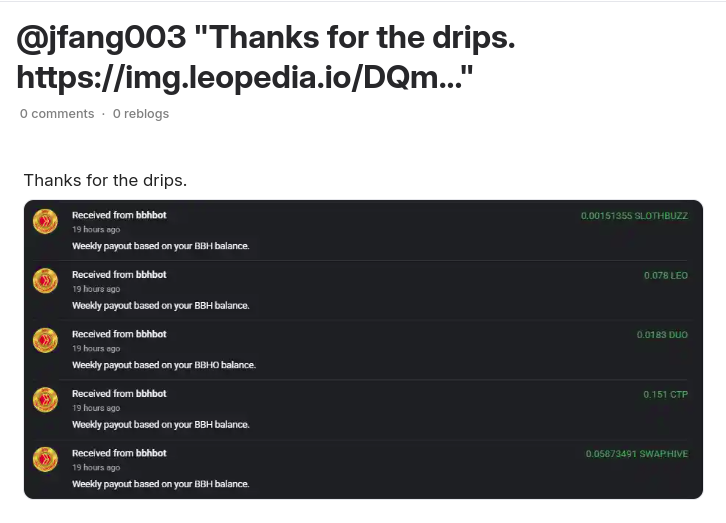Image resolution: width=726 pixels, height=523 pixels.
Task: Click the payout memo in the SWAP.HIVE row
Action: pyautogui.click(x=161, y=484)
